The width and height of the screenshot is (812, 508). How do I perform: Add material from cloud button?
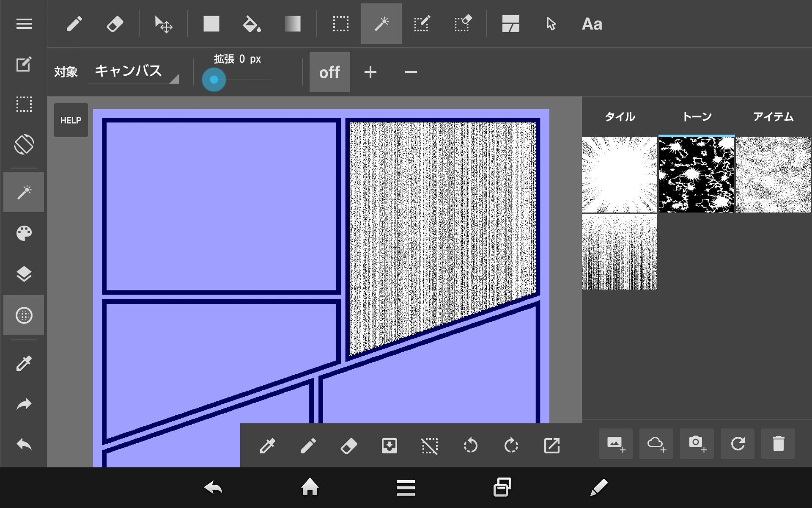(656, 444)
